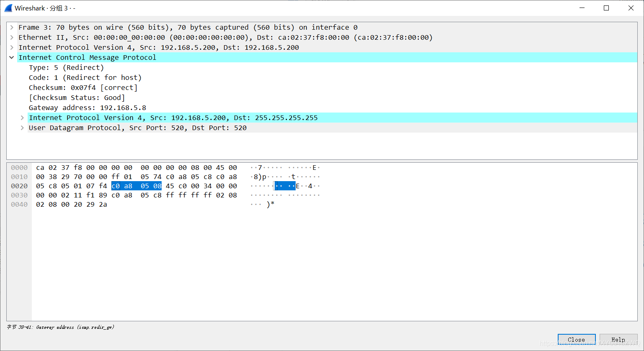Select the embedded IPv4 Dst 255.255.255.255 row
Image resolution: width=644 pixels, height=351 pixels.
click(332, 118)
